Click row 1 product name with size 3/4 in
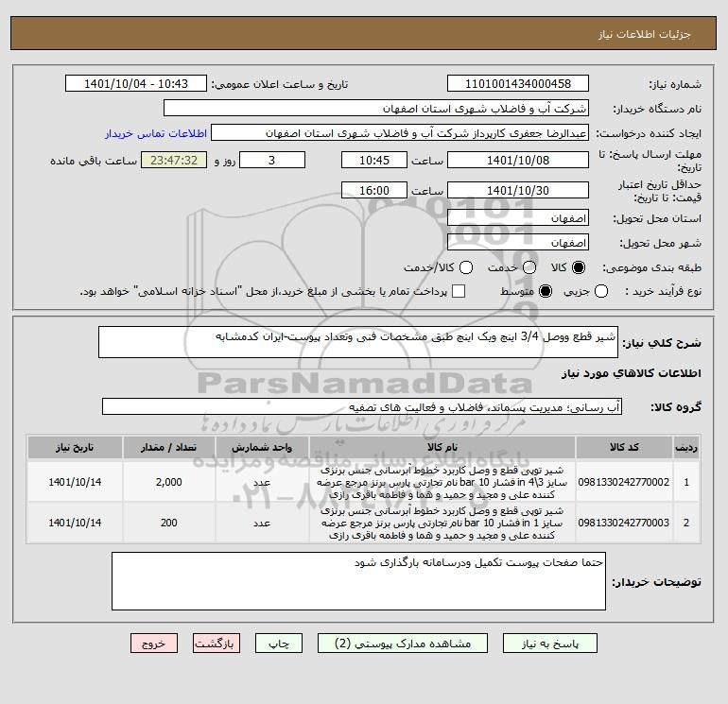728x704 pixels. pyautogui.click(x=442, y=482)
